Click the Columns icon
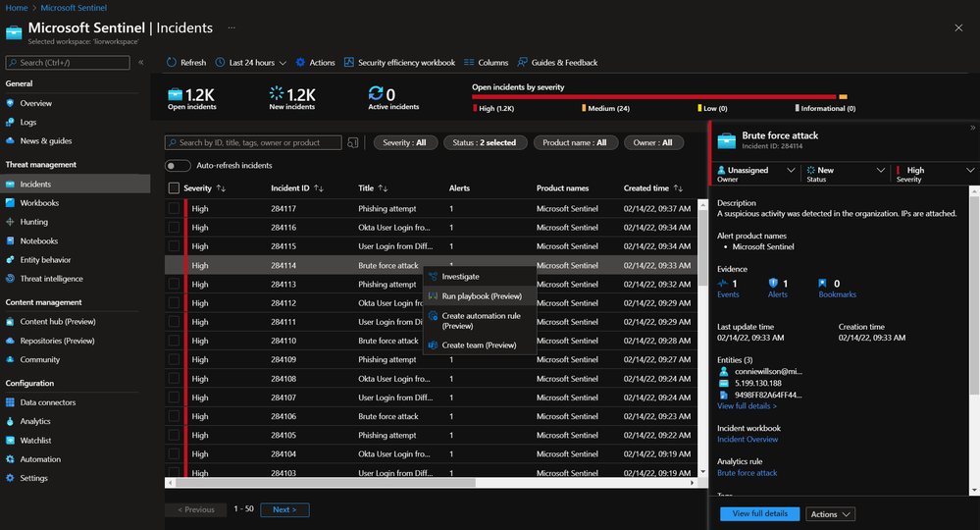 click(469, 63)
